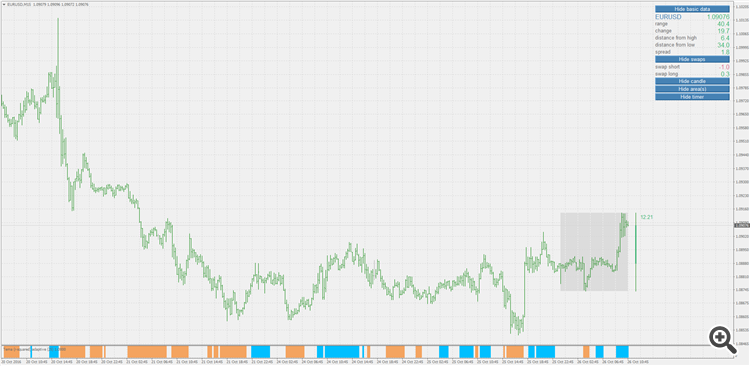Select the gray shaded area rectangle
The image size is (750, 366).
594,252
